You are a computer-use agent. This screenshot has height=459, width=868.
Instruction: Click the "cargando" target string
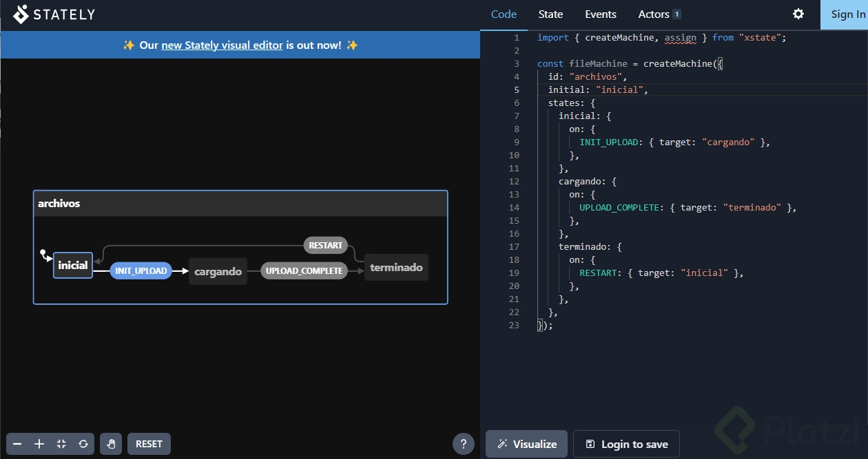(x=728, y=142)
